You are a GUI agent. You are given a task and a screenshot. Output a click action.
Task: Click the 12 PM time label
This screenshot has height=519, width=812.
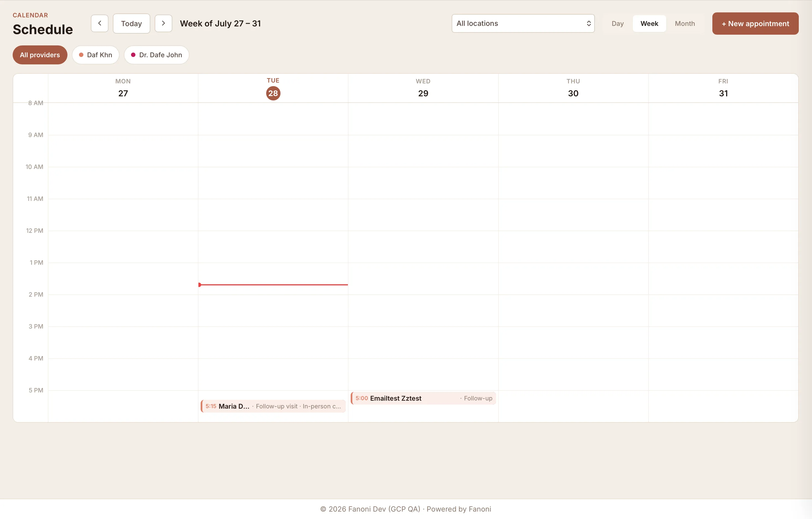(x=35, y=231)
